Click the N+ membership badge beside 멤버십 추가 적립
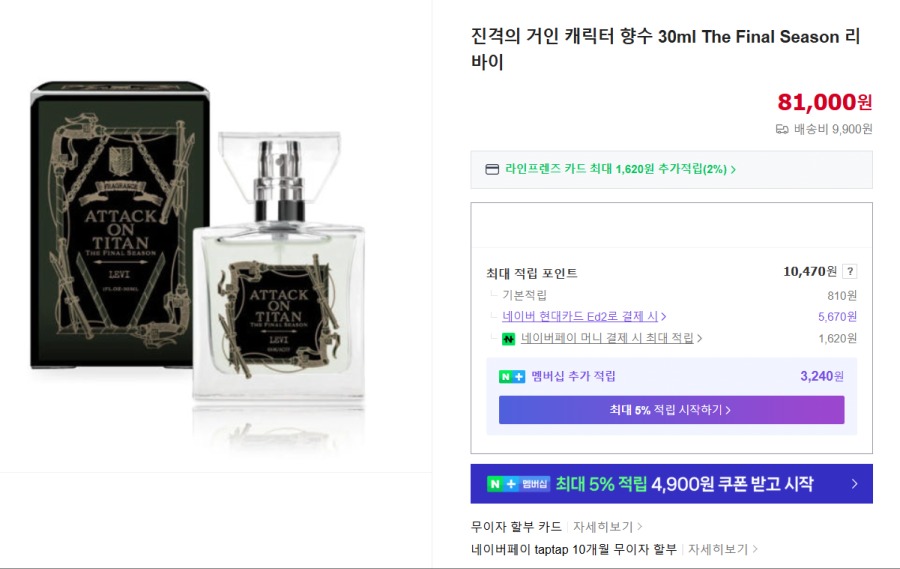 pyautogui.click(x=512, y=377)
